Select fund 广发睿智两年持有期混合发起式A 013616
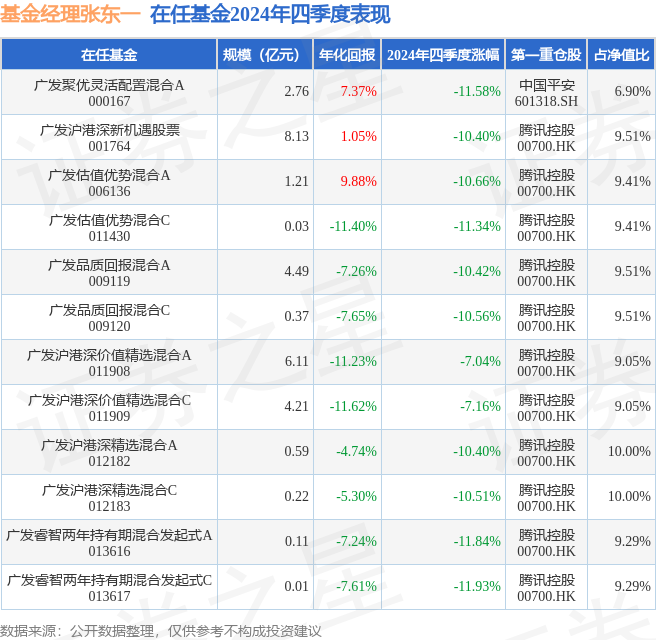Image resolution: width=656 pixels, height=640 pixels. coord(109,543)
